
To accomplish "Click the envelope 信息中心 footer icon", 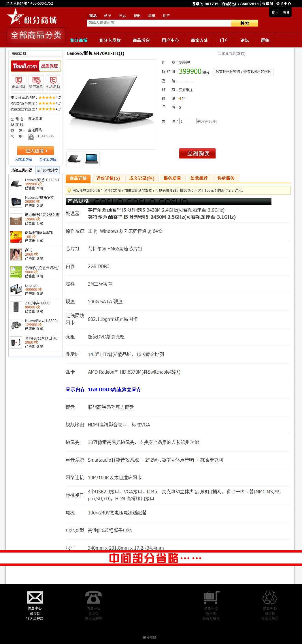I will (x=35, y=597).
